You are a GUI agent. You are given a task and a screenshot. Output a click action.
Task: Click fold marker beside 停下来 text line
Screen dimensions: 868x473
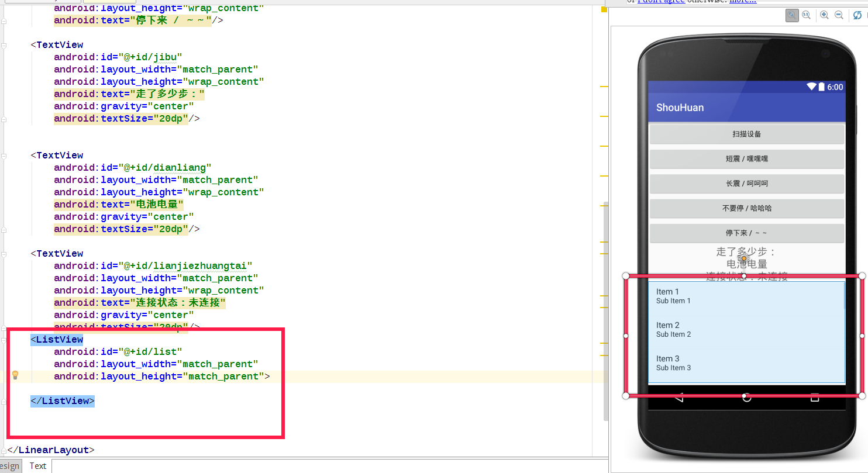coord(5,20)
